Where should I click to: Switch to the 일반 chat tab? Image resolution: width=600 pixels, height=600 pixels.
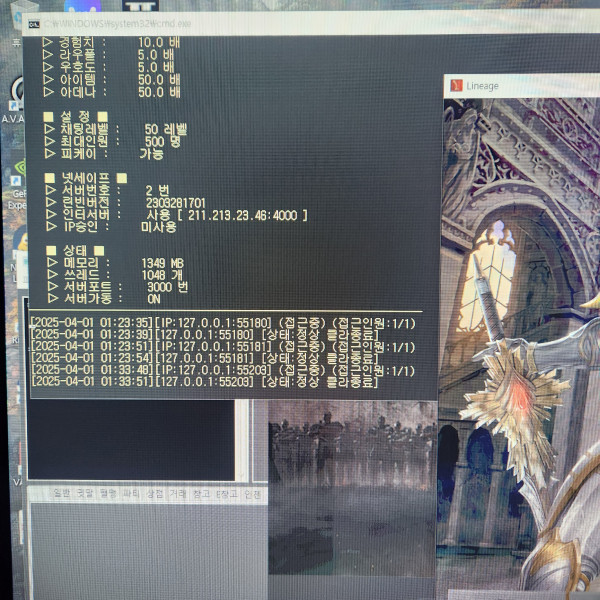click(62, 494)
